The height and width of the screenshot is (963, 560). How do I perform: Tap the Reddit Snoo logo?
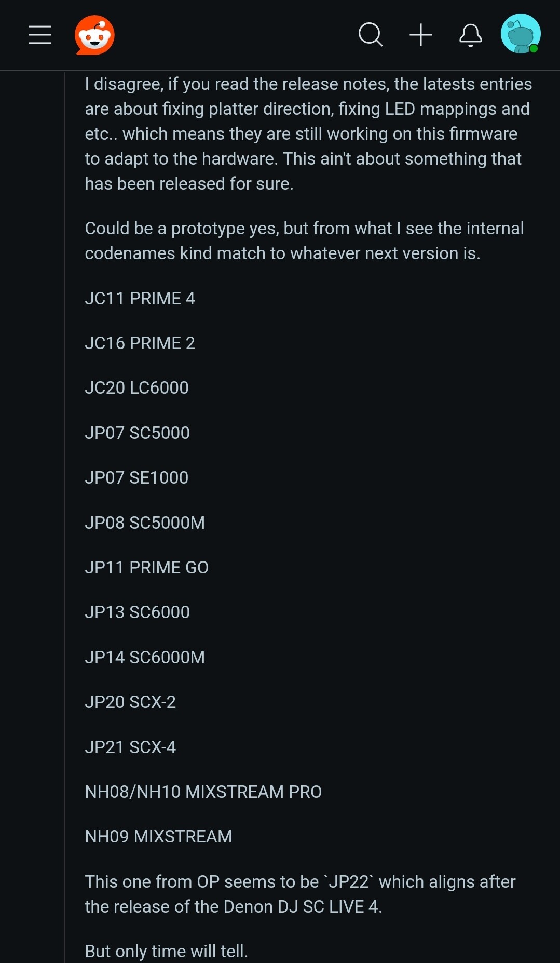point(94,35)
